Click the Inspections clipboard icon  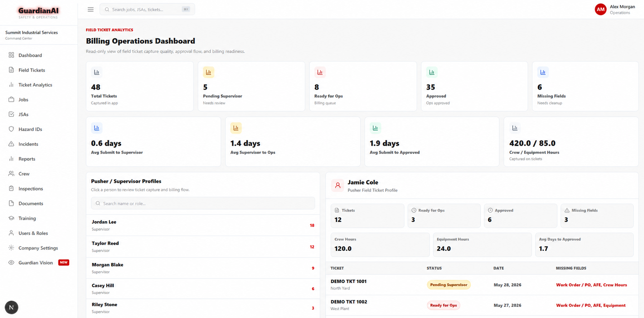[11, 188]
